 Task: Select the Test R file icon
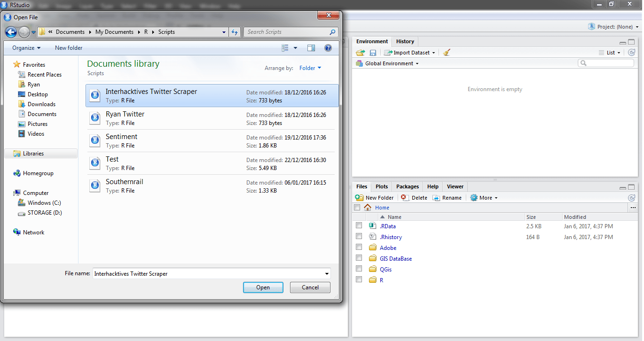[95, 163]
